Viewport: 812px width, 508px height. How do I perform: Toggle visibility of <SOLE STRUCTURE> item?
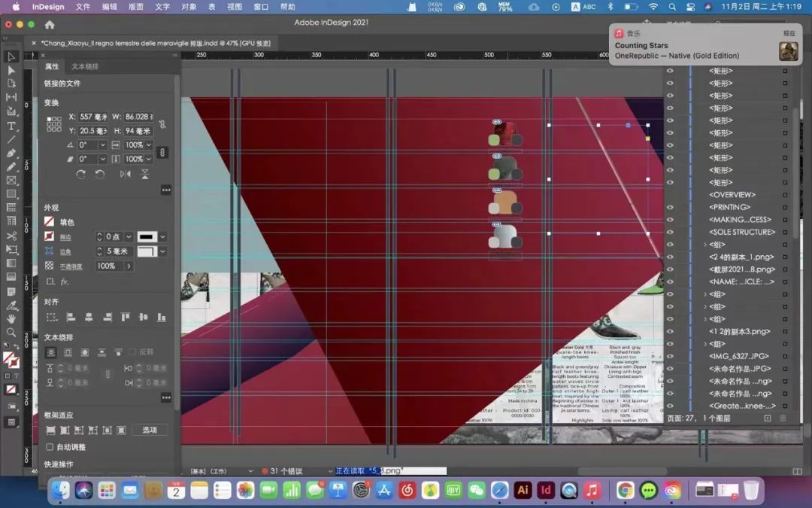670,232
